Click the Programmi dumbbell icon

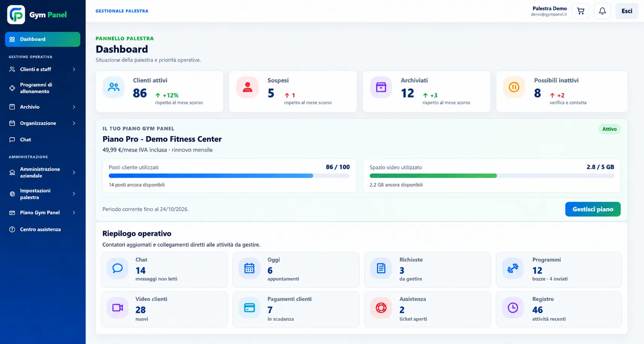pos(513,268)
